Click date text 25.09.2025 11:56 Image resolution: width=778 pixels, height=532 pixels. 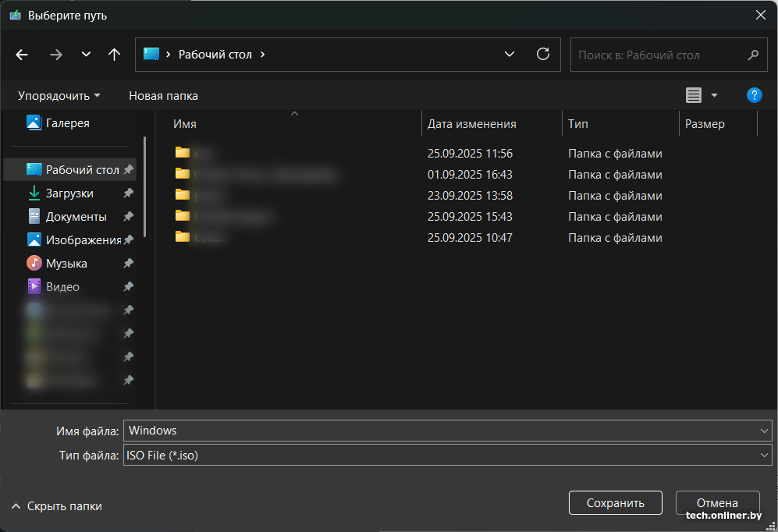coord(470,153)
